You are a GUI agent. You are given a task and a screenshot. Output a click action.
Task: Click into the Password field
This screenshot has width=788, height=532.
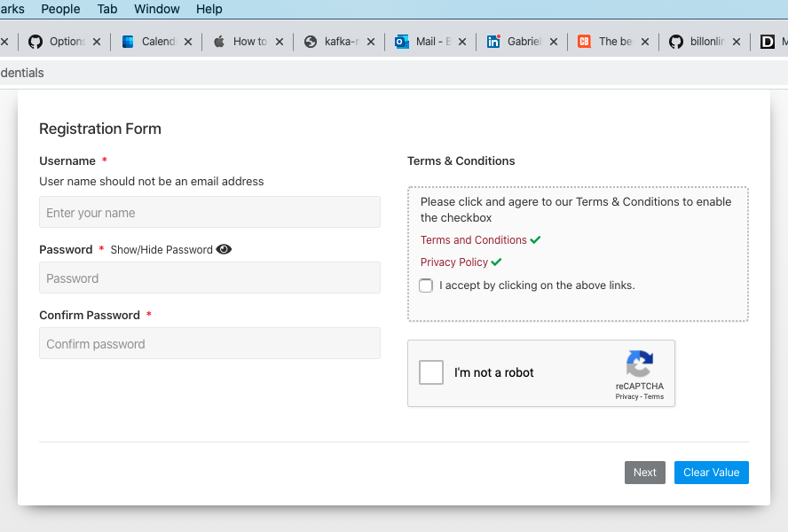(209, 278)
